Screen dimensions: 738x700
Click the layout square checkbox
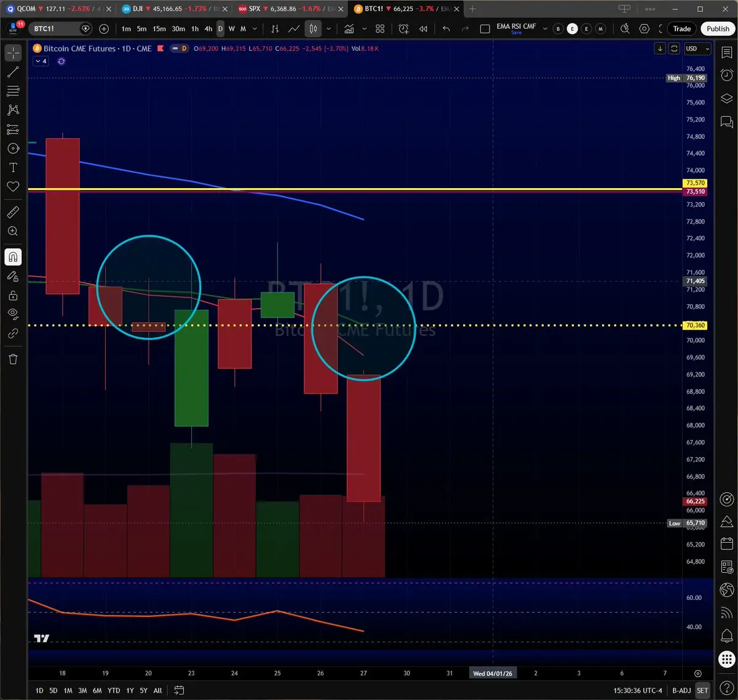(x=485, y=29)
